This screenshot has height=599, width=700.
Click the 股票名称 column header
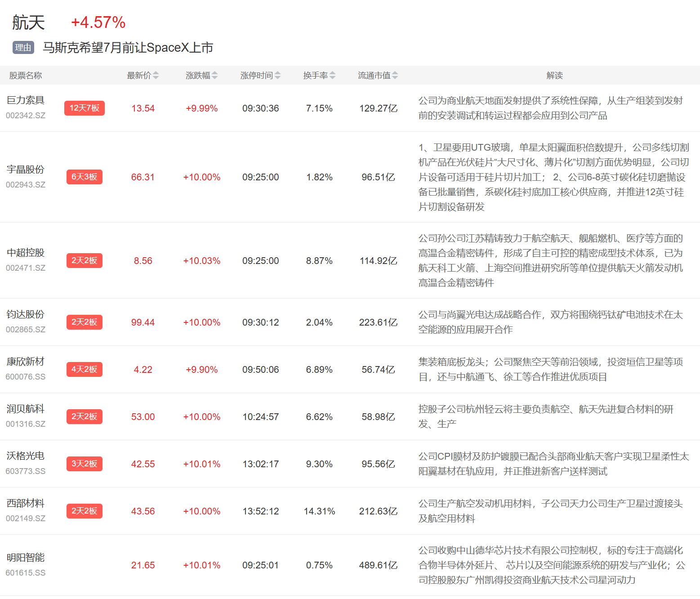[26, 76]
